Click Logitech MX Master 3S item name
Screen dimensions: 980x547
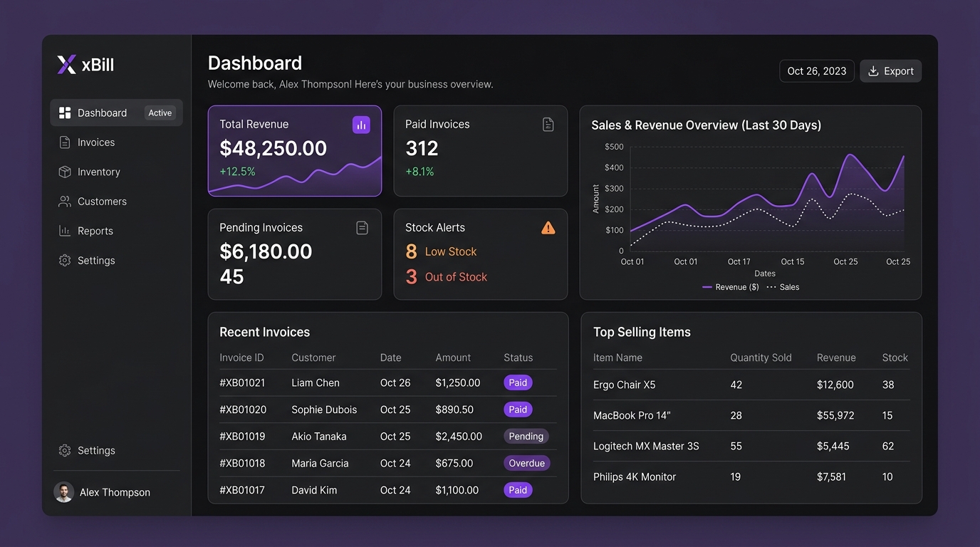click(646, 446)
